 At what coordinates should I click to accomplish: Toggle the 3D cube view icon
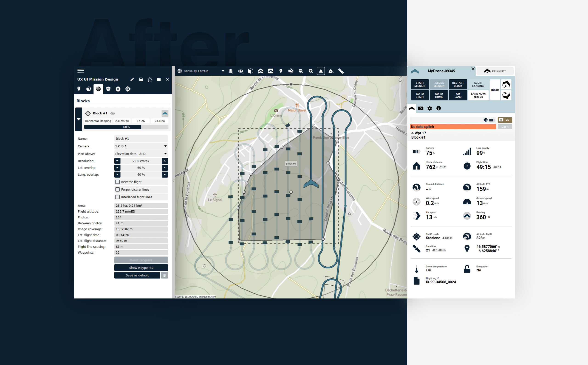(251, 71)
